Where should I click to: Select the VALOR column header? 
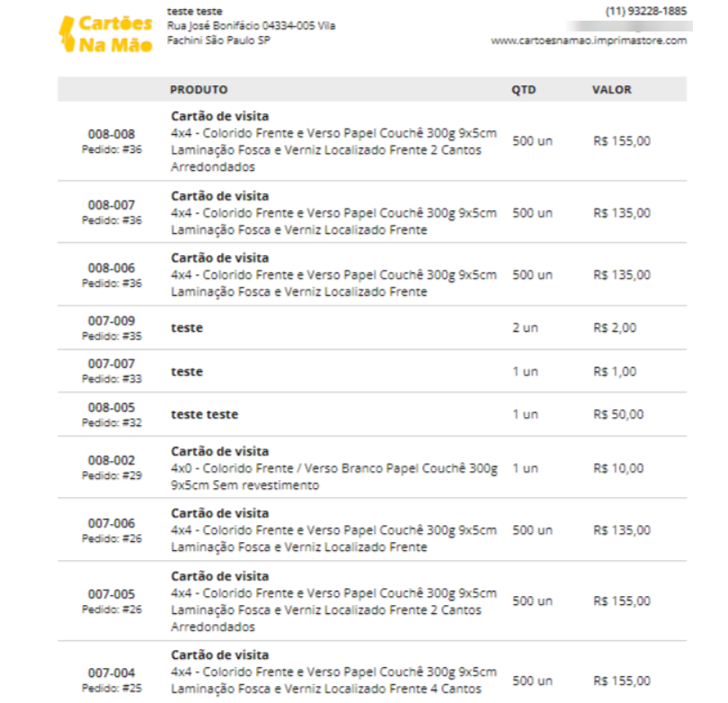(x=611, y=90)
